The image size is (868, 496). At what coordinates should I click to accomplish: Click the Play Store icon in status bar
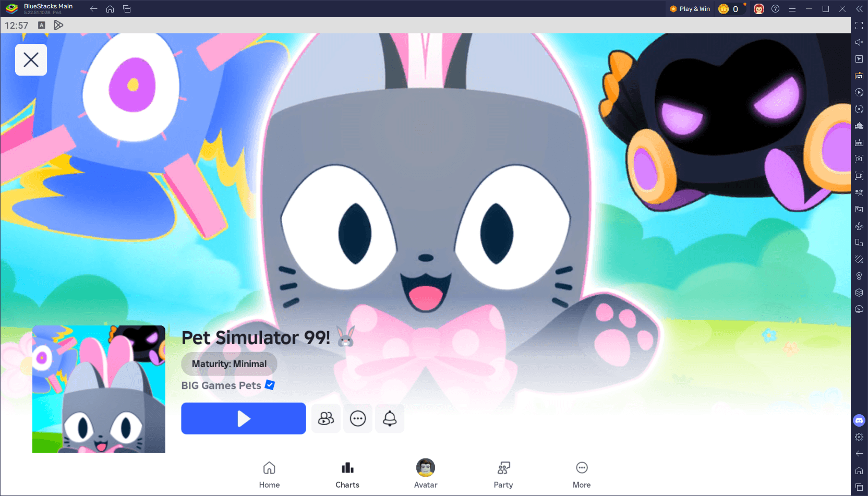click(58, 25)
